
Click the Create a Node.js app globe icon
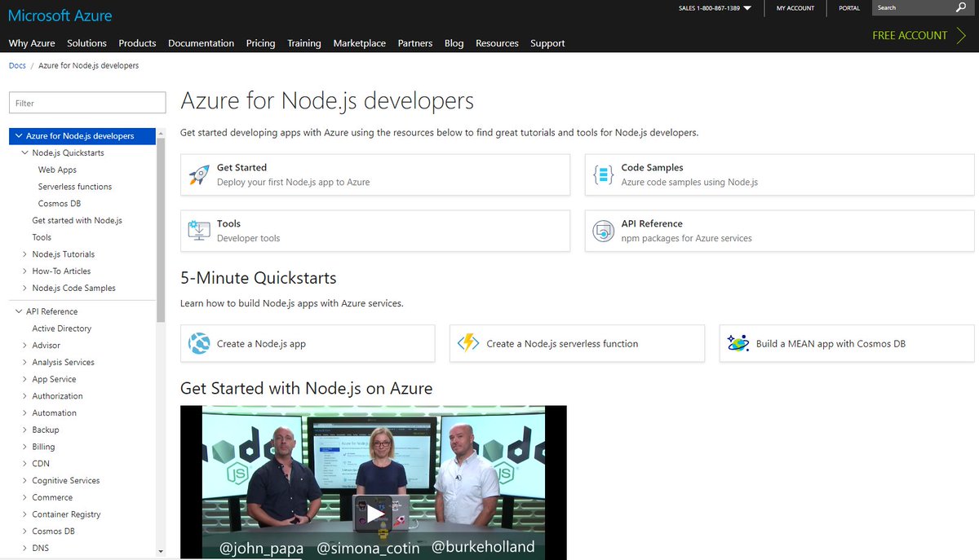(199, 343)
